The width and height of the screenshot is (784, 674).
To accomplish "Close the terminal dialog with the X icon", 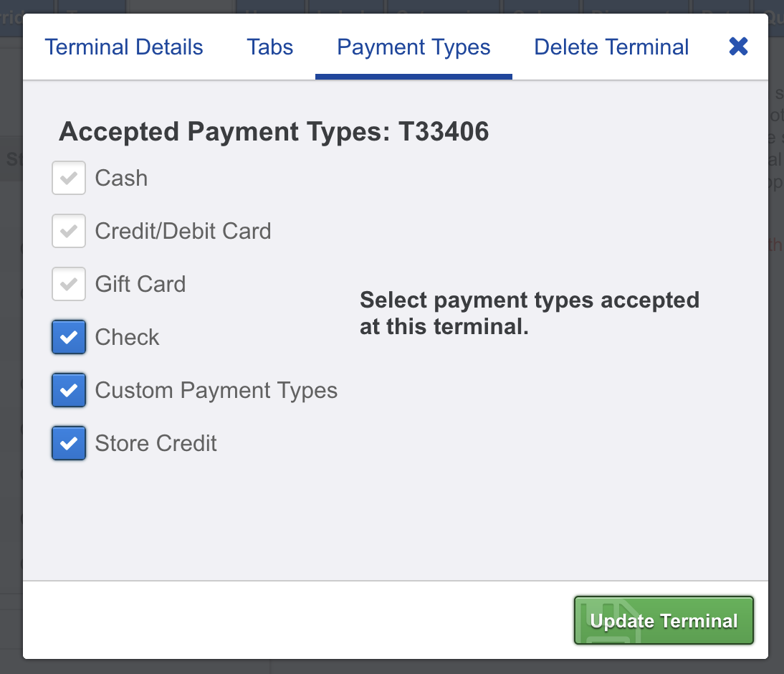I will (x=738, y=47).
